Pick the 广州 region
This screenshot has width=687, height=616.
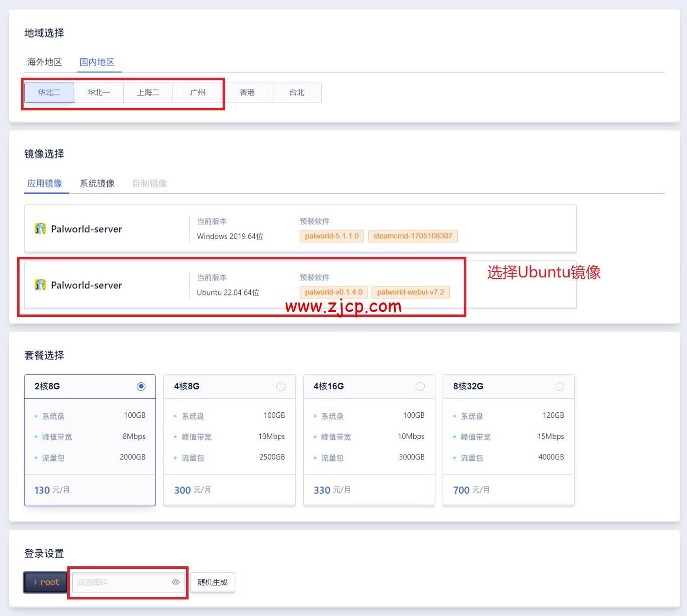(x=198, y=93)
